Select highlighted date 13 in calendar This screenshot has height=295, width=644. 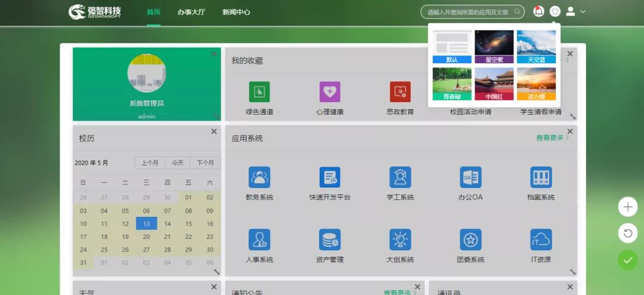pyautogui.click(x=147, y=224)
